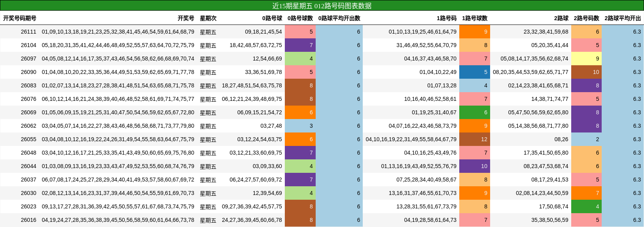Click 星期五 in row 26104
Screen dimensions: 644x227
tap(208, 45)
